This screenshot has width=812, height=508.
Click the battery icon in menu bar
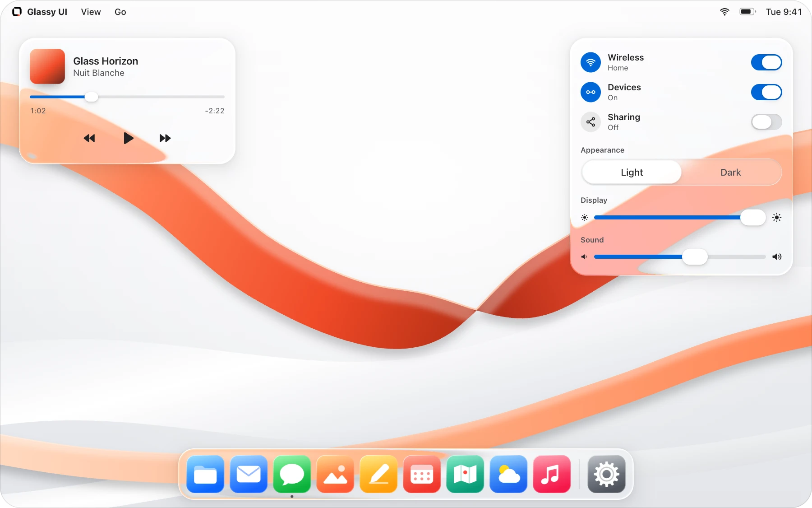[747, 12]
